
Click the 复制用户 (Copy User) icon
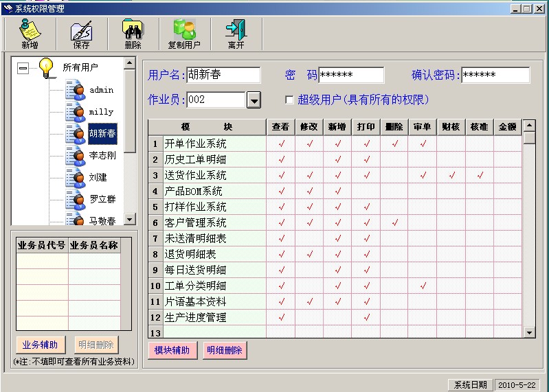pyautogui.click(x=184, y=30)
